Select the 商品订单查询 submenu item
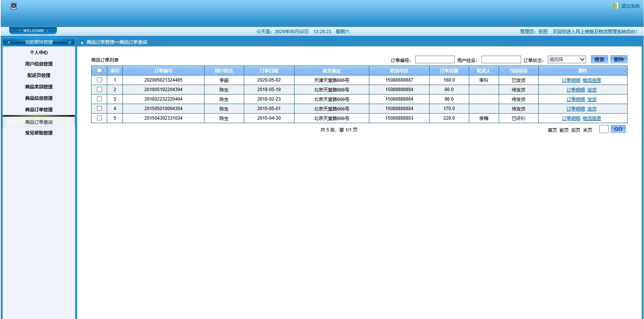 pos(39,122)
